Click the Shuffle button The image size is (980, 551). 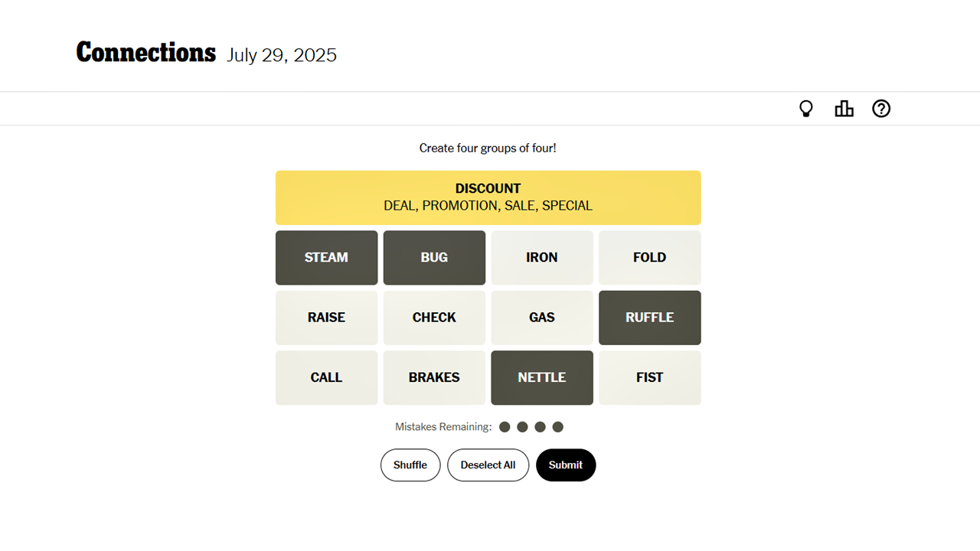(x=410, y=465)
